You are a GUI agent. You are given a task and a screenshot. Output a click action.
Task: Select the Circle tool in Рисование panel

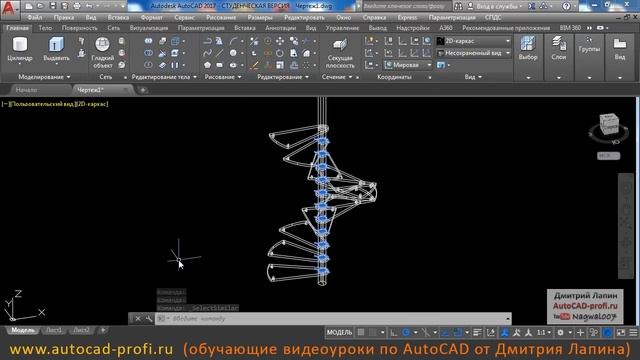point(233,53)
